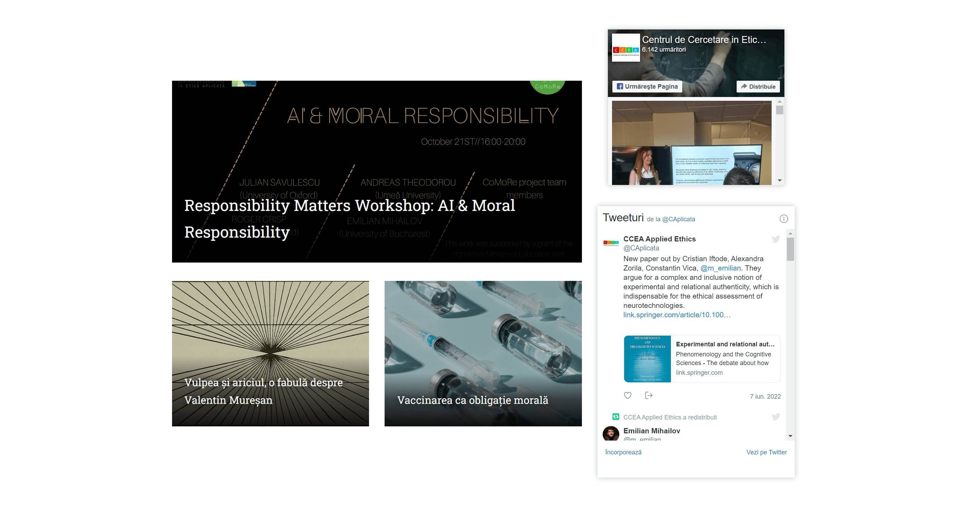
Task: Open the Experimental and relational aut… card
Action: pyautogui.click(x=702, y=359)
